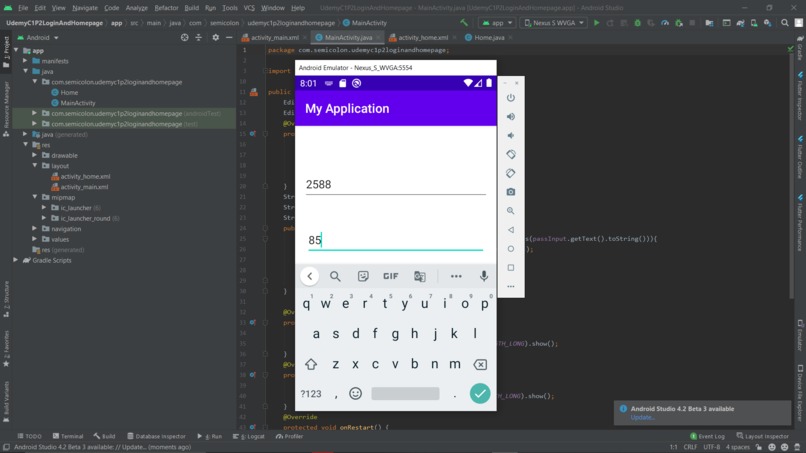Select Home class in project tree
The width and height of the screenshot is (806, 453).
point(69,93)
